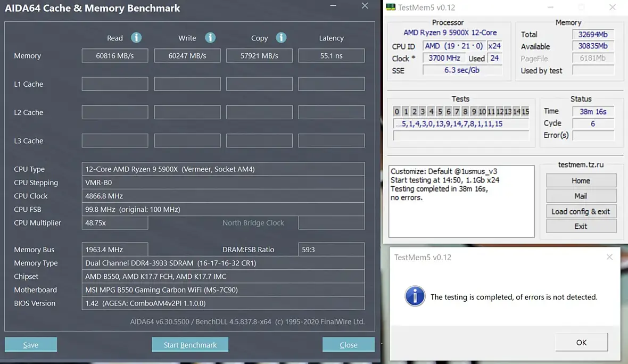Click the empty L3 Cache Latency field
This screenshot has height=364, width=628.
tap(332, 140)
